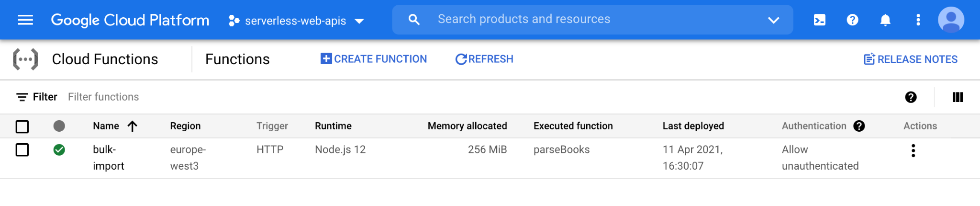Select the bulk-import function checkbox
The height and width of the screenshot is (206, 980).
[x=22, y=150]
